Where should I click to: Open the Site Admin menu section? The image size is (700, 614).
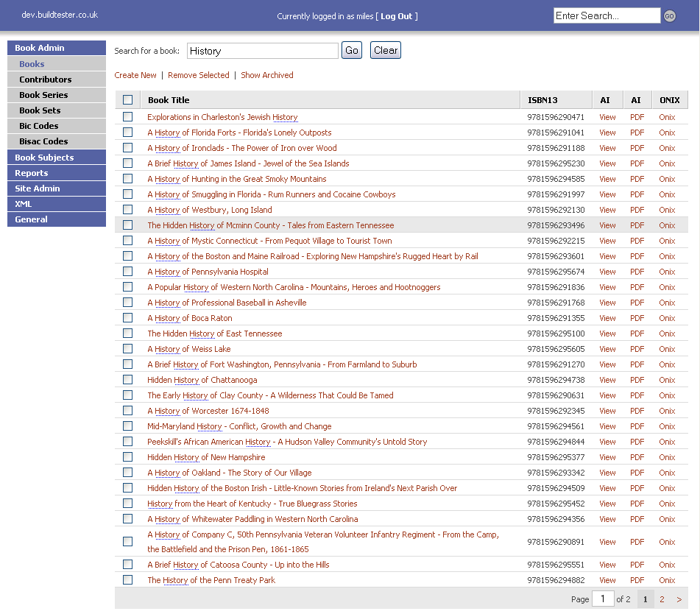pos(57,188)
